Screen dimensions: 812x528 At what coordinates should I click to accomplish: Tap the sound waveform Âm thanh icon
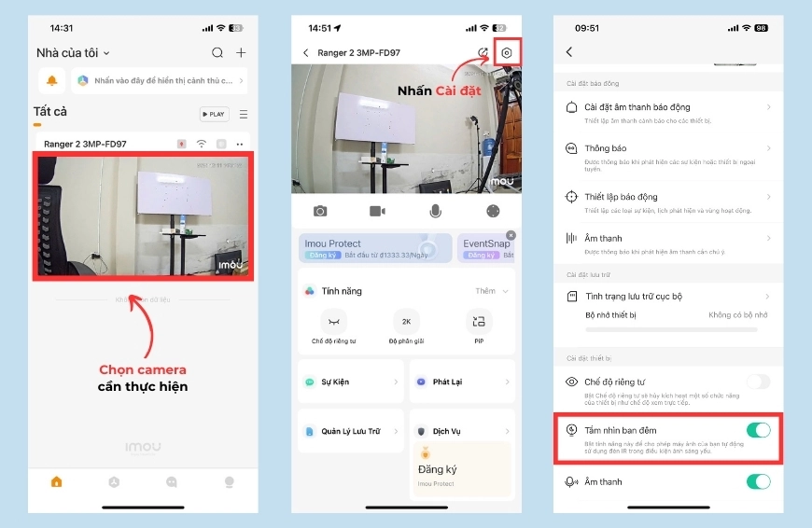click(571, 238)
